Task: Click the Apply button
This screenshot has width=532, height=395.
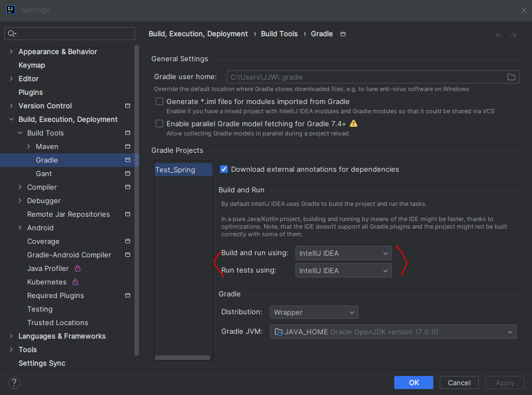Action: (505, 383)
